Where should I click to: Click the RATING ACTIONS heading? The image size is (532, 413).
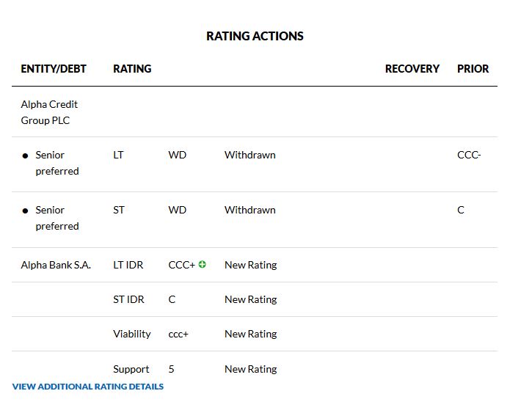pyautogui.click(x=255, y=36)
